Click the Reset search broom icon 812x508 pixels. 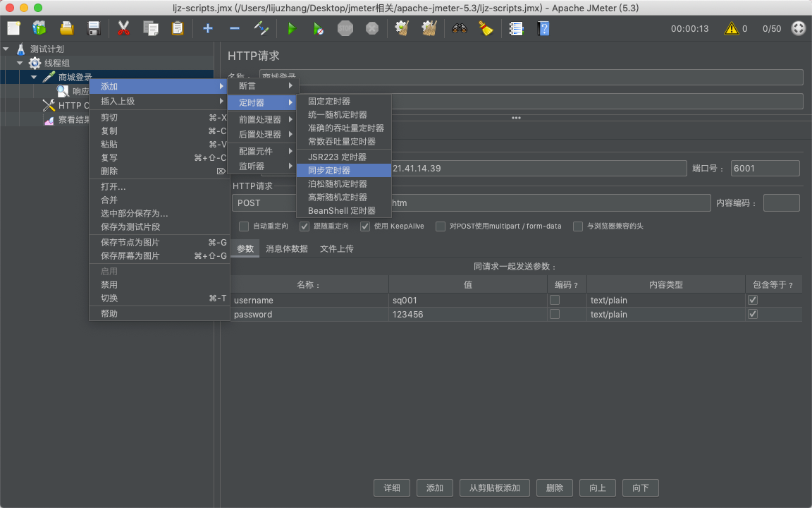486,28
